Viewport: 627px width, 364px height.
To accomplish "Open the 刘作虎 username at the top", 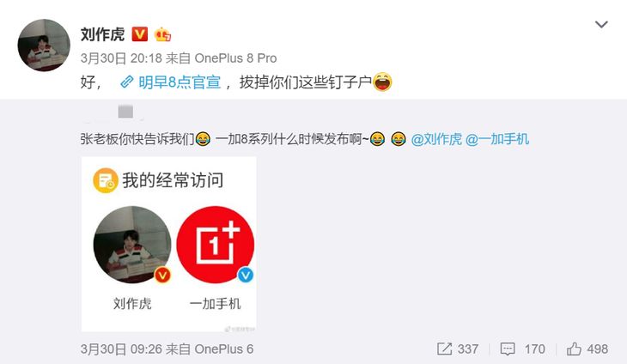I will 103,34.
